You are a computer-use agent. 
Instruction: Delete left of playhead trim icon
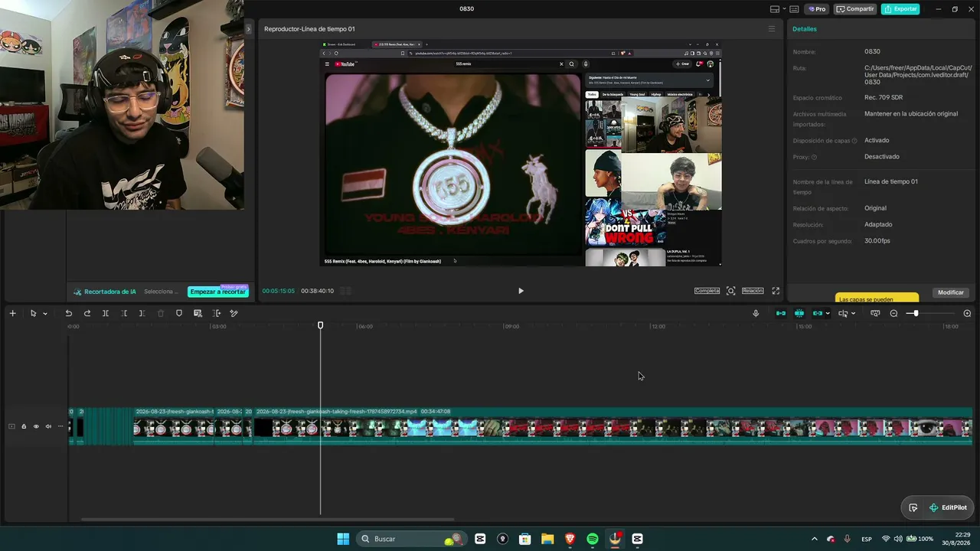[x=124, y=313]
